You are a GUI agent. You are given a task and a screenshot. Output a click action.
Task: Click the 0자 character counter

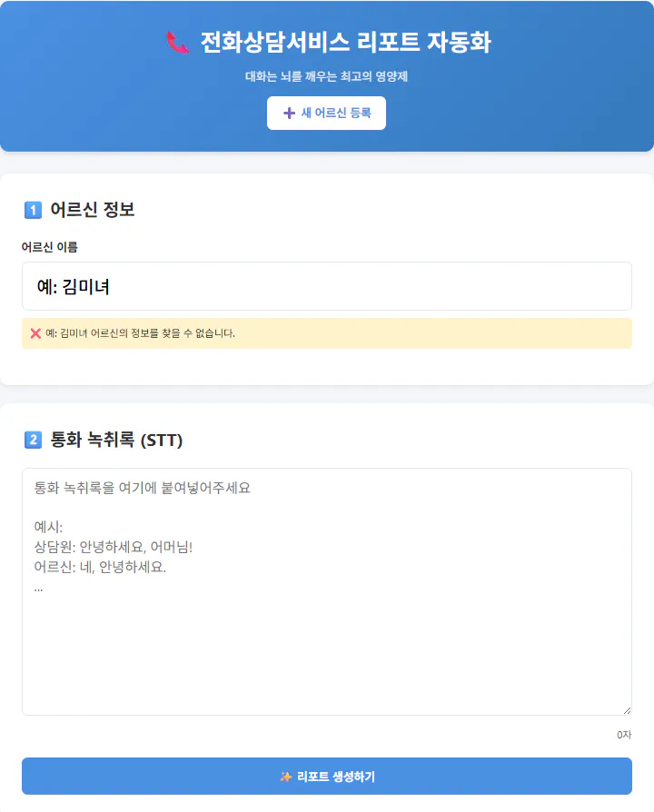click(x=624, y=735)
